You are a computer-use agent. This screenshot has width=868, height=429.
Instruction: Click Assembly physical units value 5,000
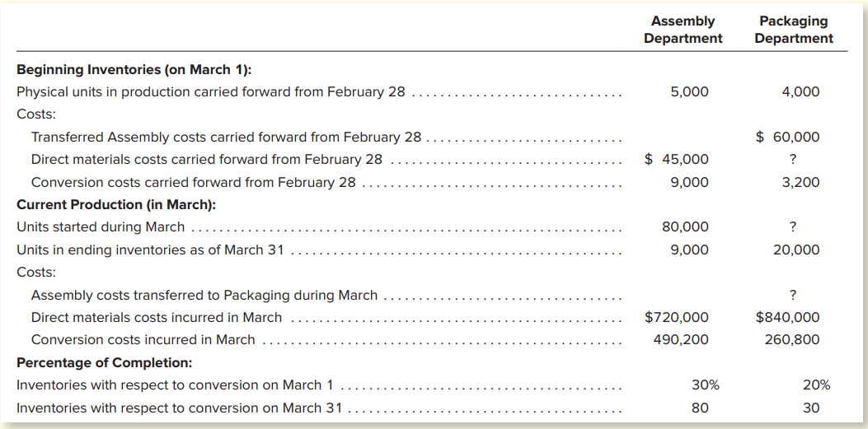689,91
